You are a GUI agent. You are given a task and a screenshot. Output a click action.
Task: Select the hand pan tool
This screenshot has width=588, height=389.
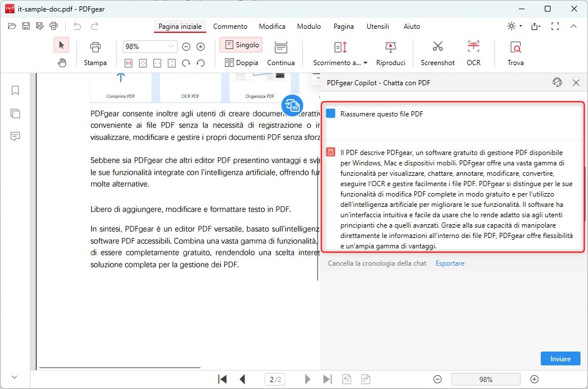point(62,63)
